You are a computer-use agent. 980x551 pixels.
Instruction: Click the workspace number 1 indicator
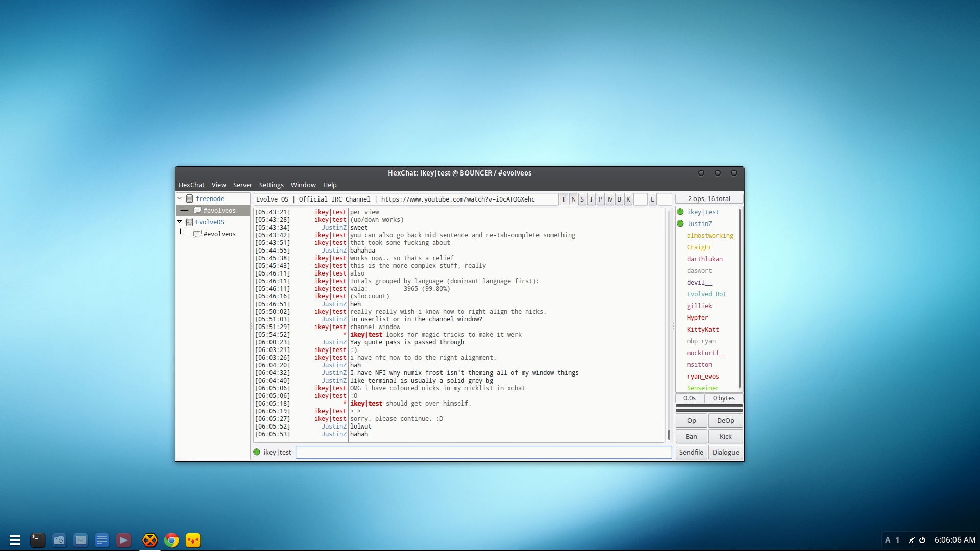[x=897, y=540]
